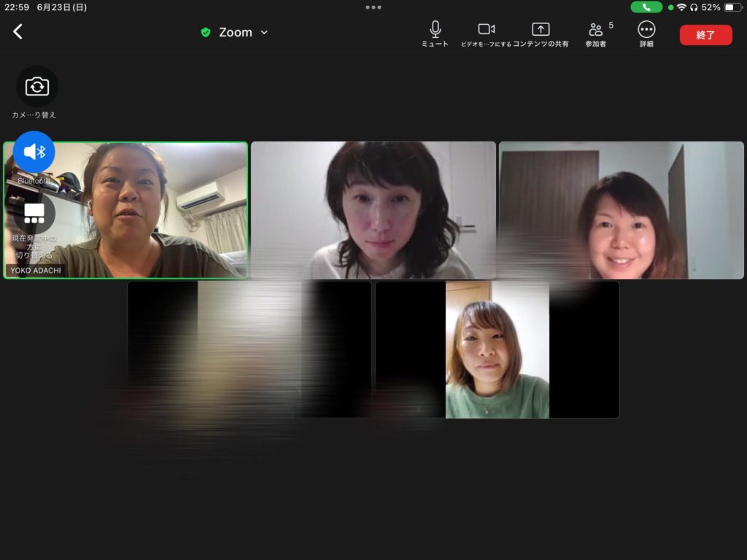Tap the green shield encryption icon
747x560 pixels.
click(206, 33)
